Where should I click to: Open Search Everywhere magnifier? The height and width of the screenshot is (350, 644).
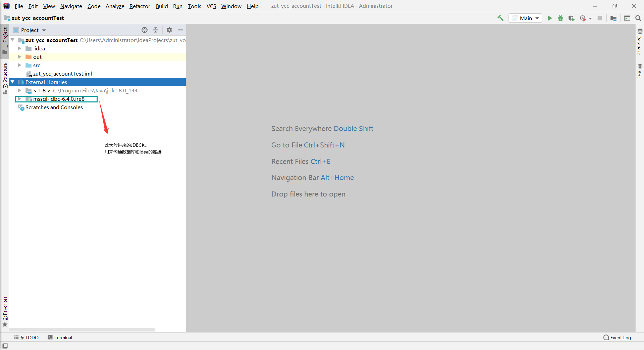click(638, 18)
